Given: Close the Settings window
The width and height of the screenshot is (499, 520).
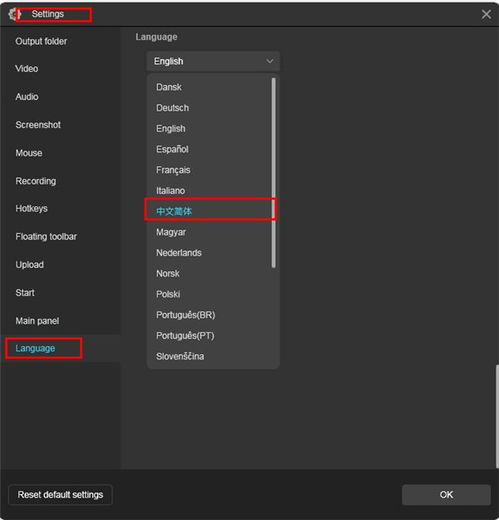Looking at the screenshot, I should point(486,14).
